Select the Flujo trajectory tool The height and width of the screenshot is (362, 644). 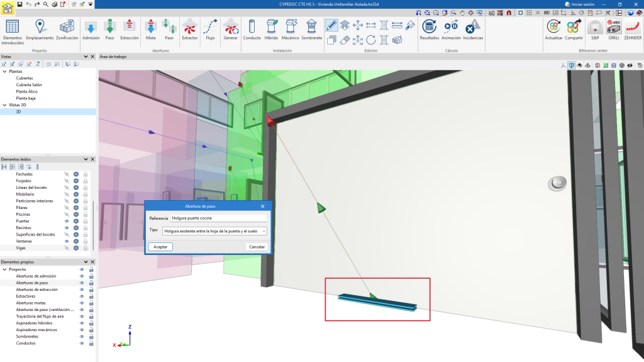(x=210, y=30)
